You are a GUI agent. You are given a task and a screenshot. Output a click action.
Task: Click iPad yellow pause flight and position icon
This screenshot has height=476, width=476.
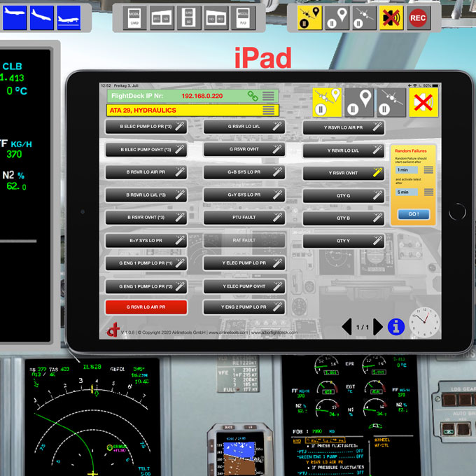pos(327,102)
